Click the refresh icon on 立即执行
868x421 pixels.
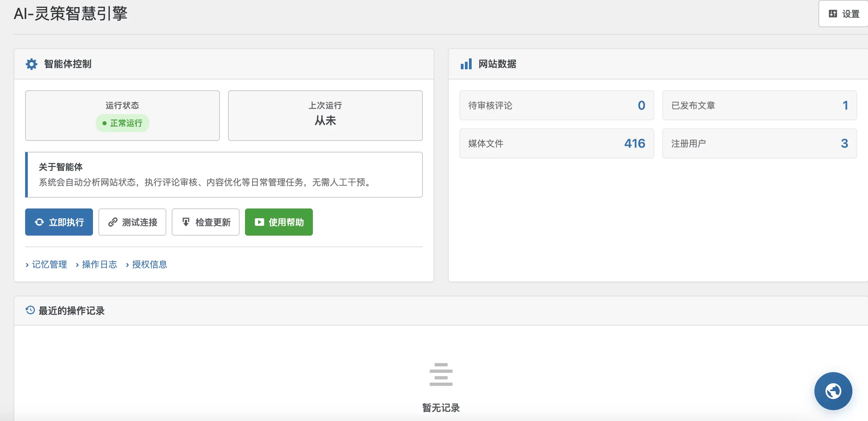(x=39, y=222)
